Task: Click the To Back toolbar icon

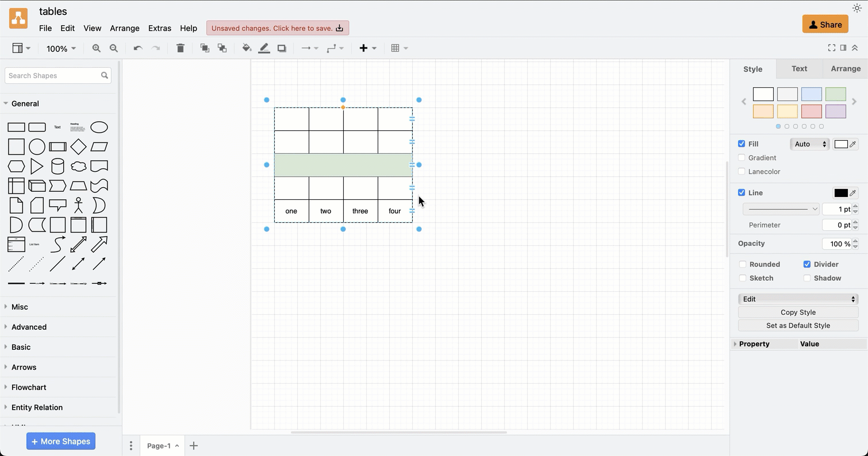Action: (x=222, y=48)
